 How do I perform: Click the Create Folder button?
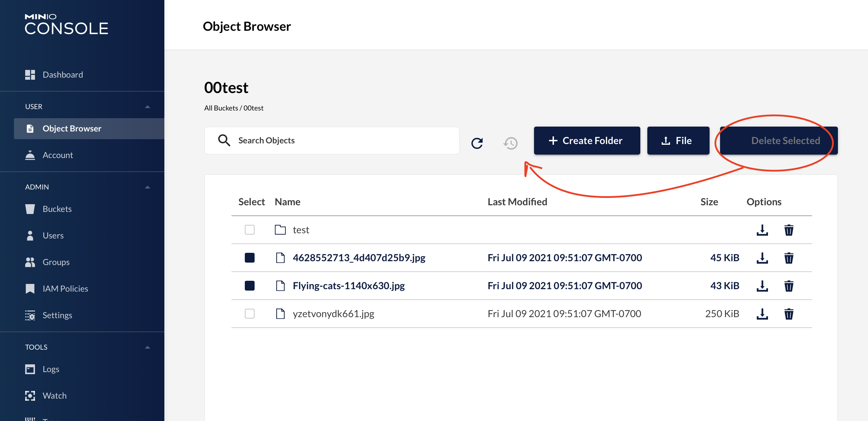[x=587, y=141]
